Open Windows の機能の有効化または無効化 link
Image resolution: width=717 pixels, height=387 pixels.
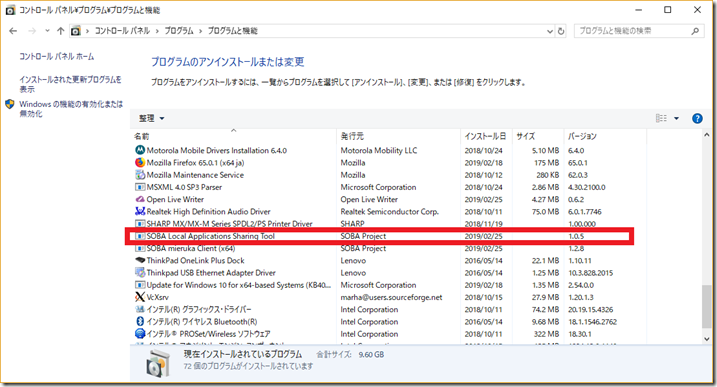coord(71,109)
